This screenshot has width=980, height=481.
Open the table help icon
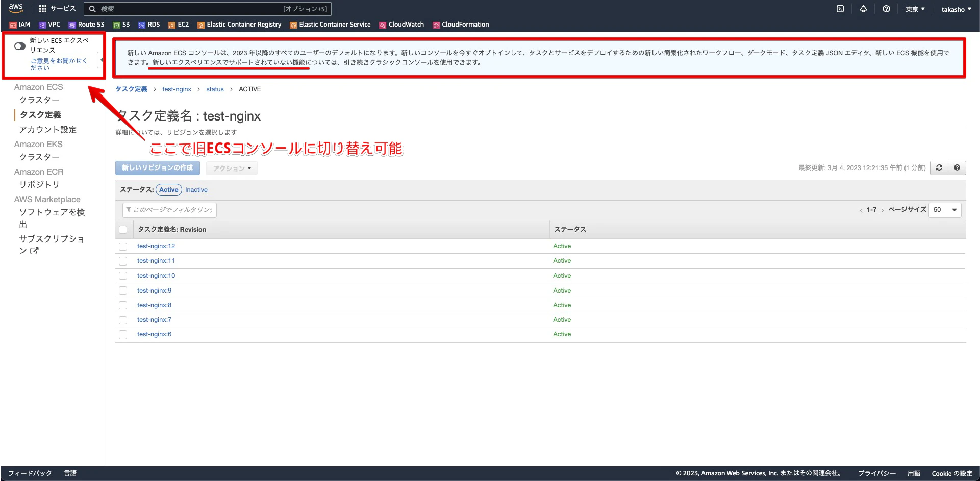pyautogui.click(x=957, y=167)
